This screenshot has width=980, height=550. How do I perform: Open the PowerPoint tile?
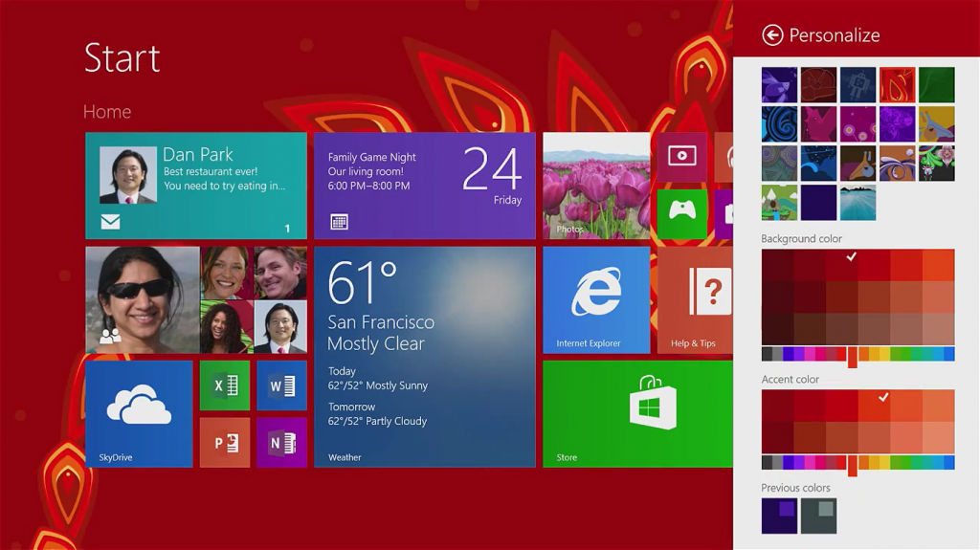point(225,442)
